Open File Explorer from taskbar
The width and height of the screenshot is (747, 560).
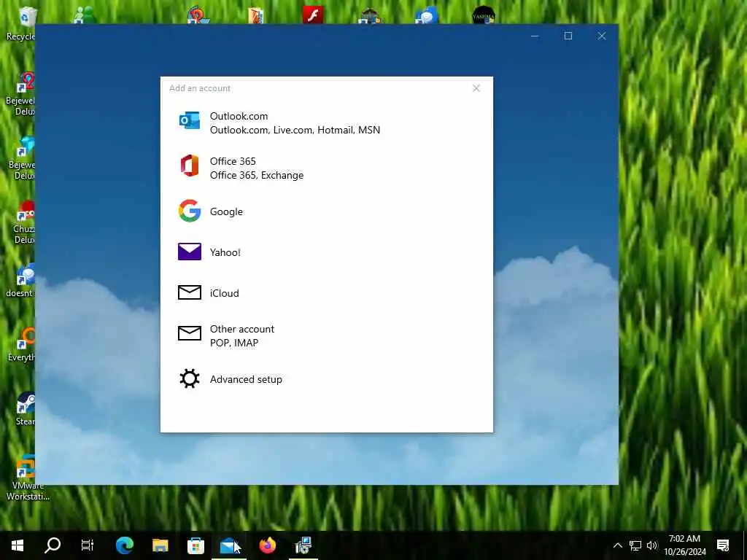pyautogui.click(x=160, y=545)
